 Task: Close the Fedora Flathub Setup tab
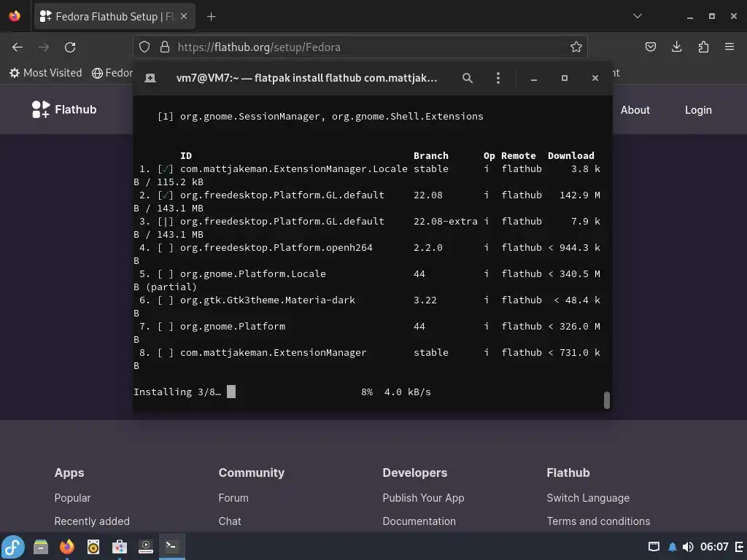pyautogui.click(x=184, y=16)
